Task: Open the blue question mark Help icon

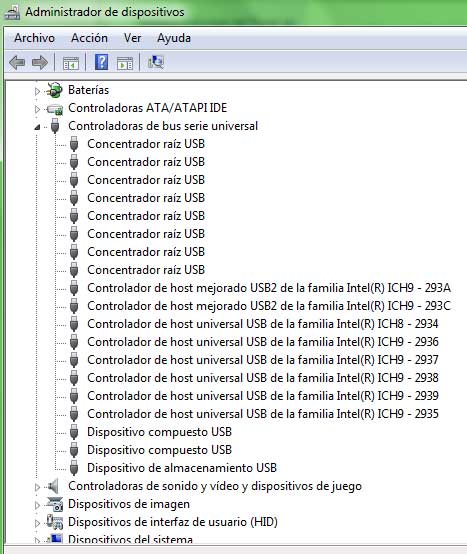Action: pyautogui.click(x=101, y=62)
